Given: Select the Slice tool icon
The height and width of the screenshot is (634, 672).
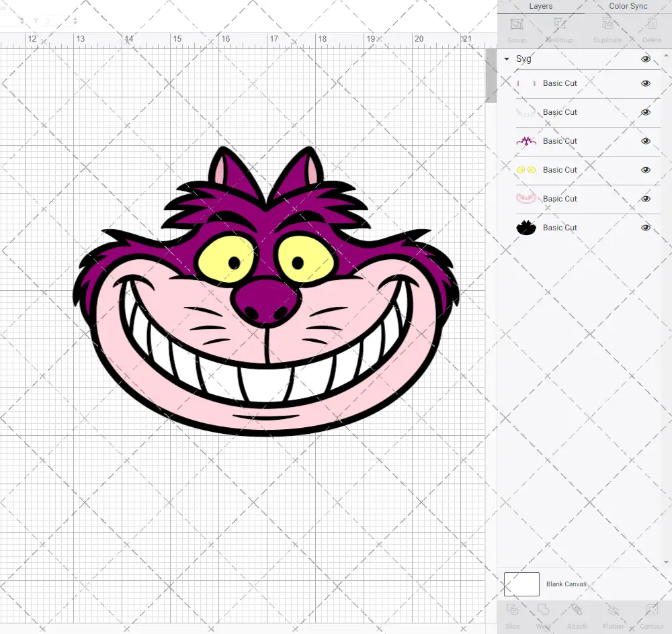Looking at the screenshot, I should click(512, 610).
